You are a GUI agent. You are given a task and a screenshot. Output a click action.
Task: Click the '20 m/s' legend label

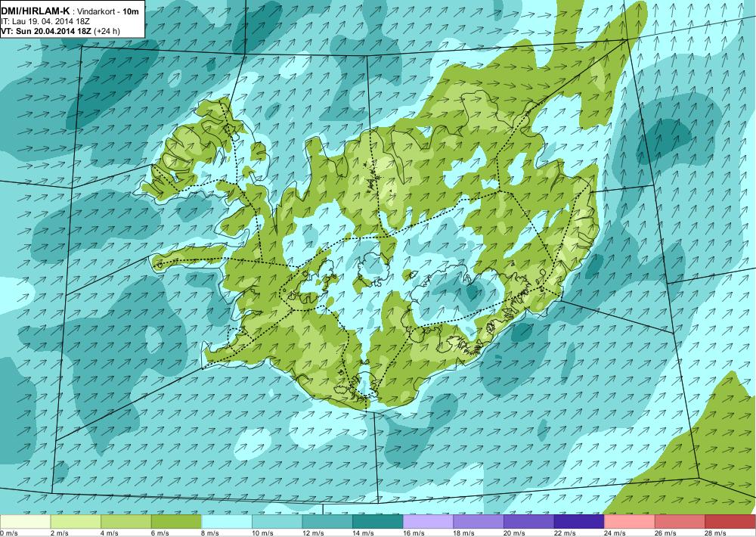tap(515, 532)
